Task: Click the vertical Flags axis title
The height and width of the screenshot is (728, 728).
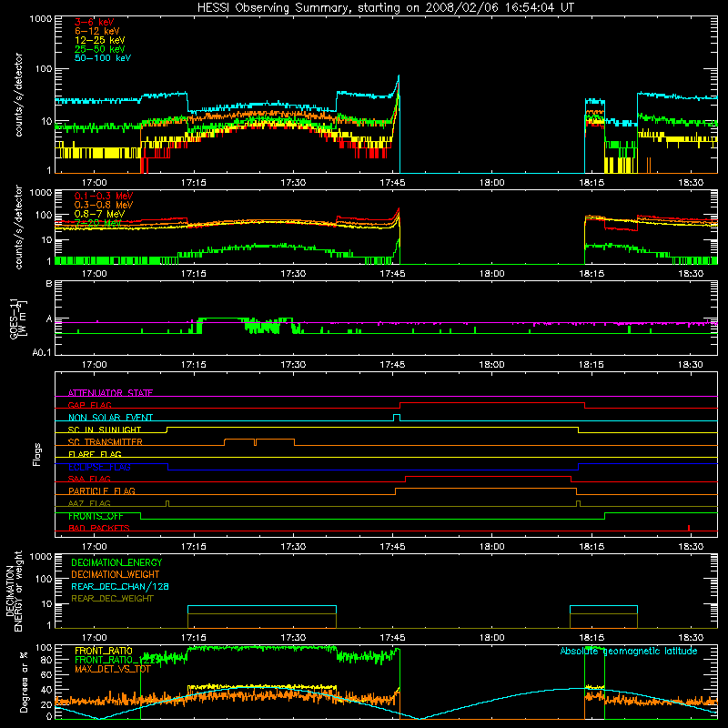Action: (37, 454)
